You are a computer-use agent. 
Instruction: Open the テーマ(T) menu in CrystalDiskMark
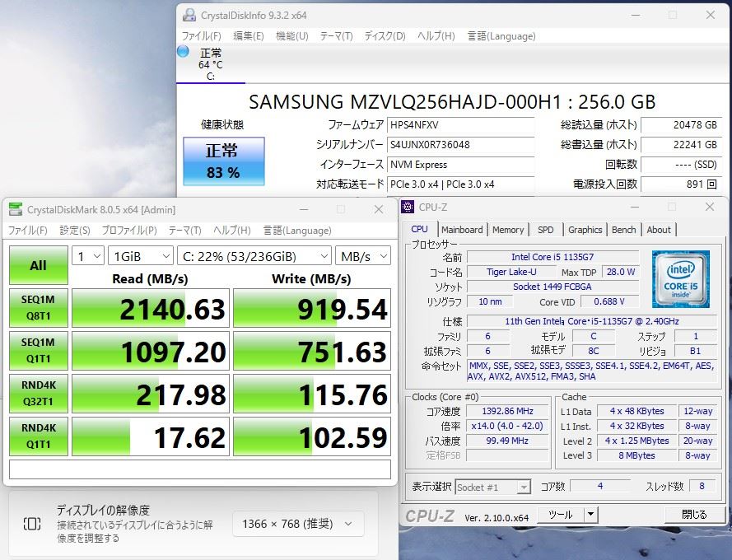coord(185,231)
